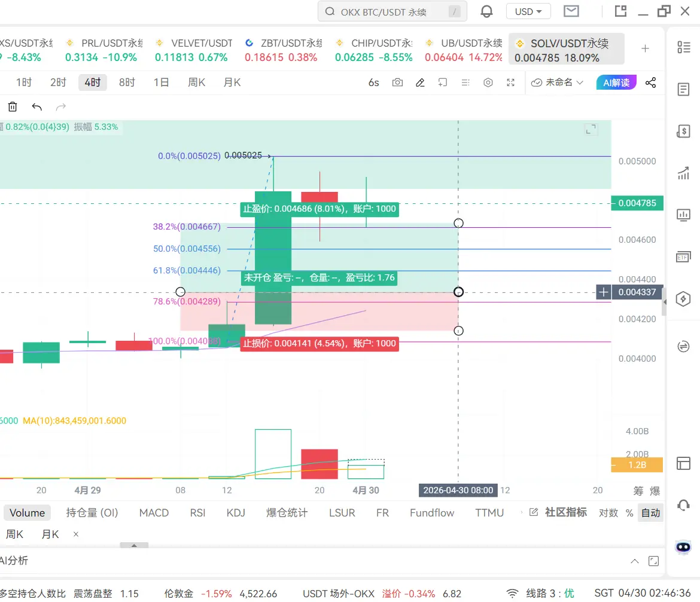Toggle the KDJ indicator

(236, 513)
